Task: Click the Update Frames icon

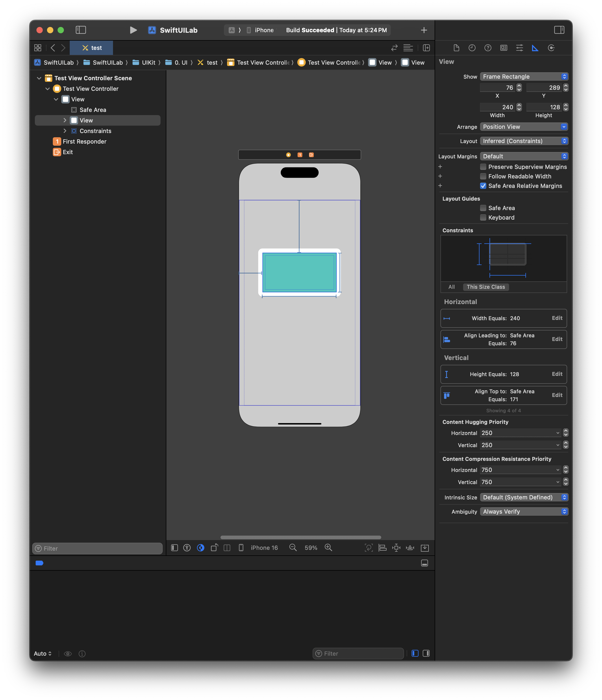Action: [369, 548]
